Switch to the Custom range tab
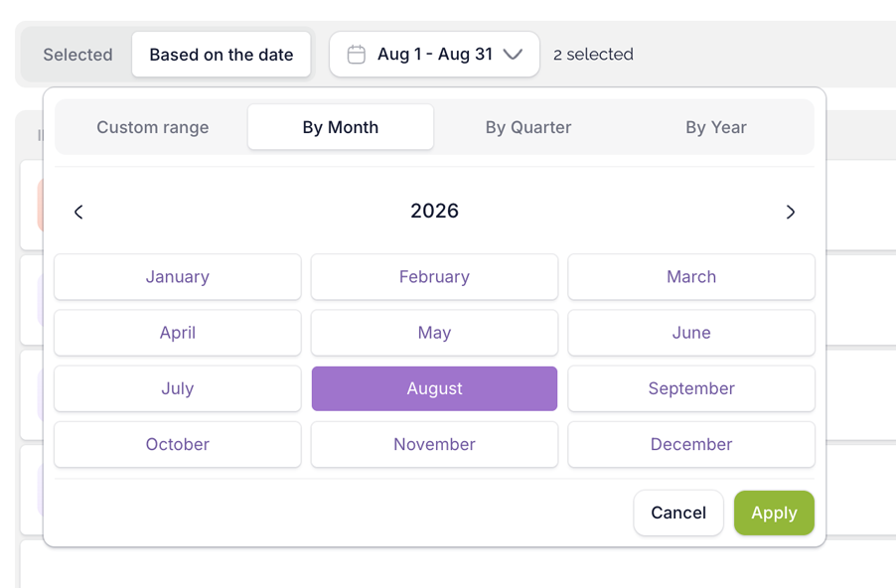This screenshot has width=896, height=588. pyautogui.click(x=153, y=127)
